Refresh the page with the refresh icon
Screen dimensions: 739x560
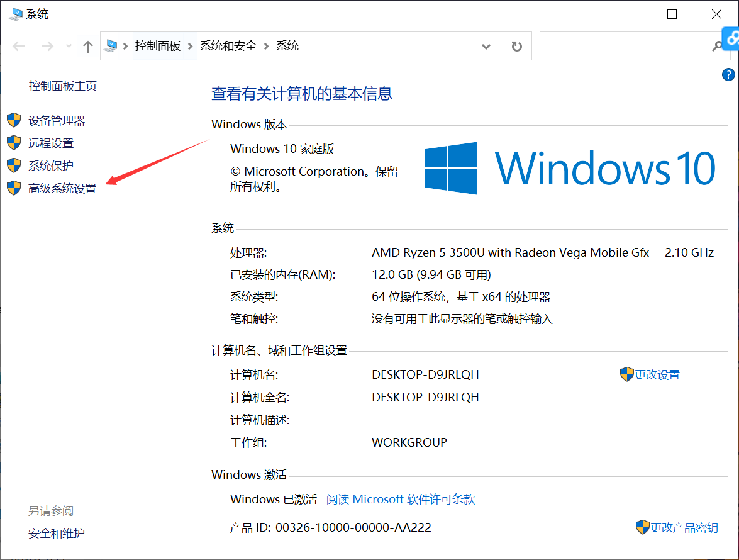point(516,46)
